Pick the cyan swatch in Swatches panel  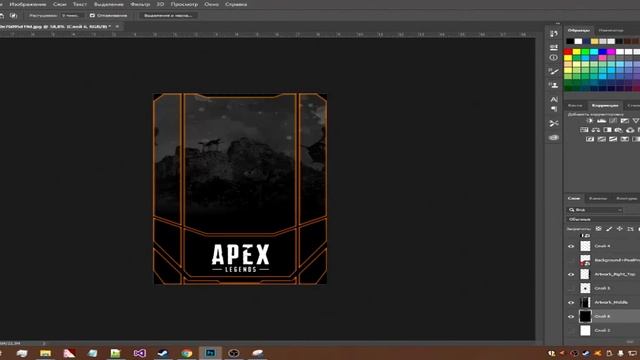[594, 51]
